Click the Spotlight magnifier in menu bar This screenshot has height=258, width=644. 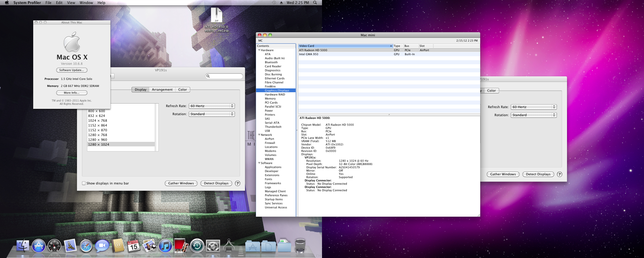[x=315, y=3]
